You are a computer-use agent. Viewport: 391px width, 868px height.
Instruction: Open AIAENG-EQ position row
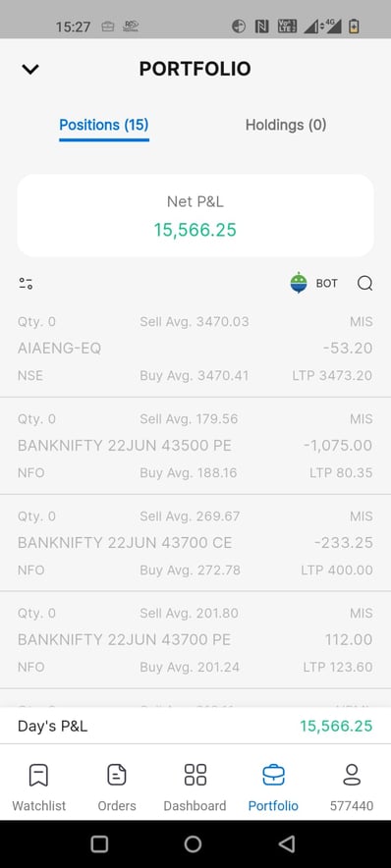[195, 349]
